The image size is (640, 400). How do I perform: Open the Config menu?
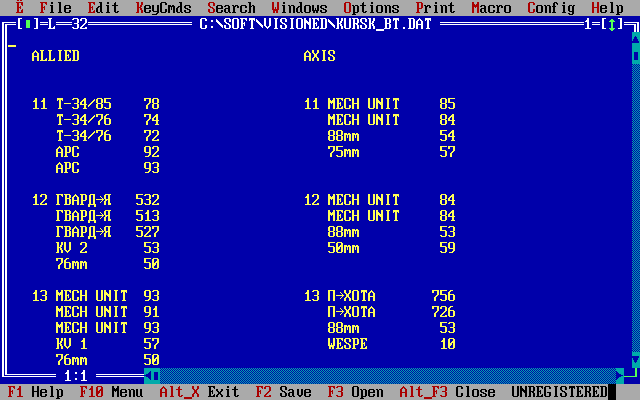[x=551, y=7]
